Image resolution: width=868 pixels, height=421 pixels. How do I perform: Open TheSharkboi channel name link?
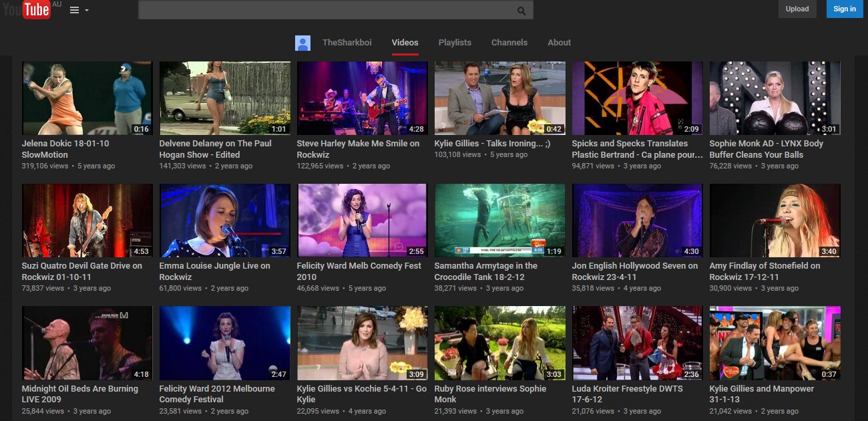tap(347, 43)
